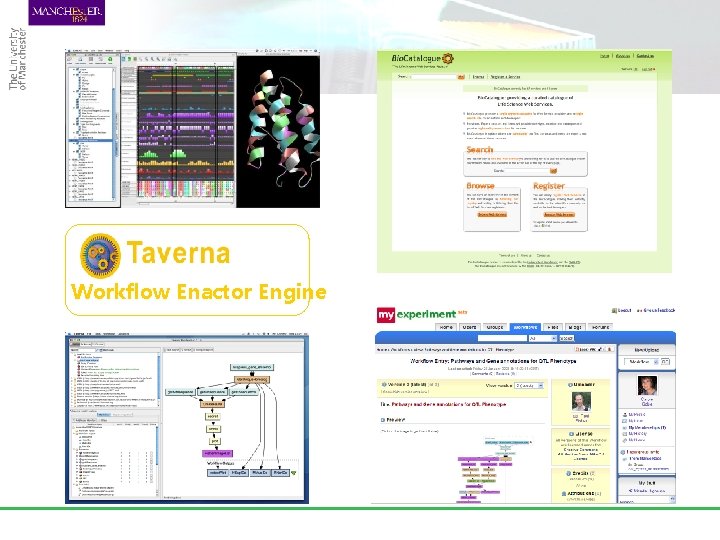Click the red Pathways and Gene annotations title link

pyautogui.click(x=449, y=405)
